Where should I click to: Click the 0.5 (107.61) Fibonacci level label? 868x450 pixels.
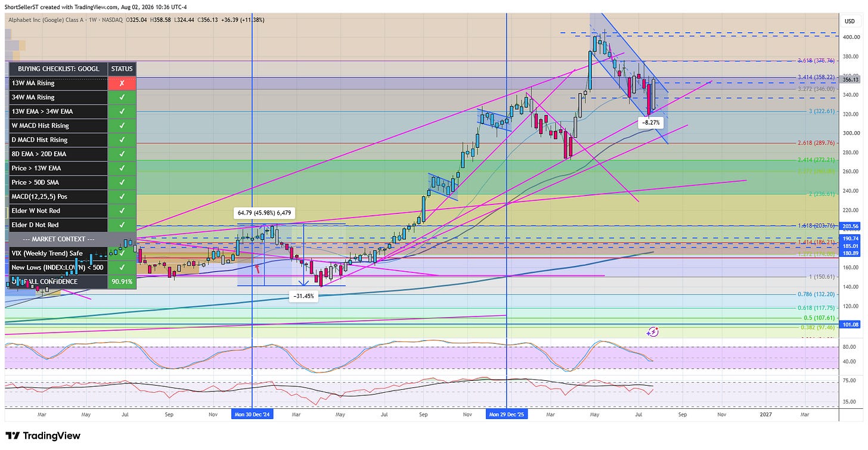819,318
